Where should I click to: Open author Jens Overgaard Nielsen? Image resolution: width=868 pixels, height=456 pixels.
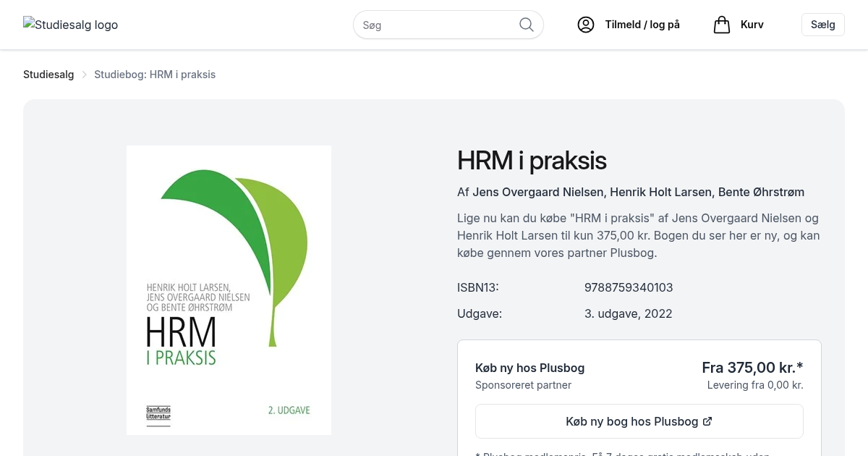pos(537,192)
